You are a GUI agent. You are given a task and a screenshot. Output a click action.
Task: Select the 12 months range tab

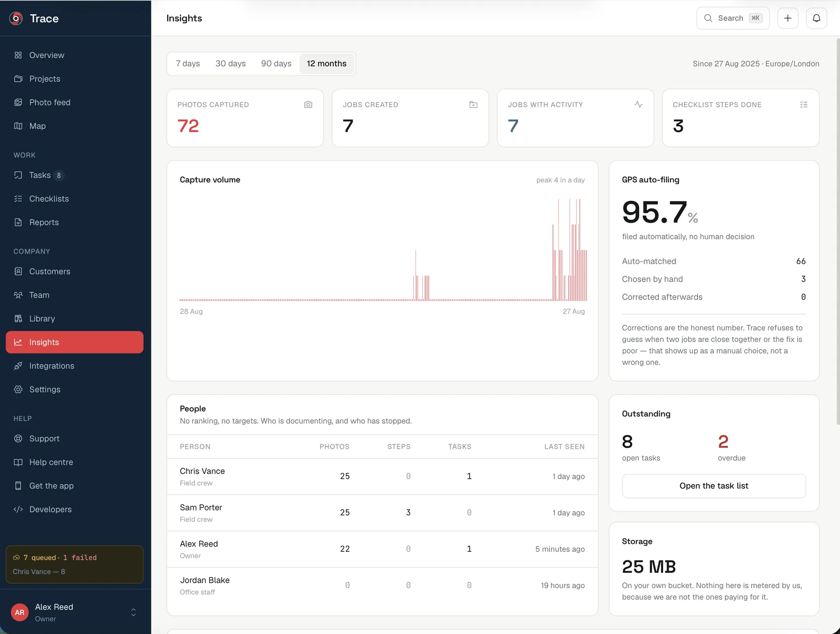(x=327, y=63)
